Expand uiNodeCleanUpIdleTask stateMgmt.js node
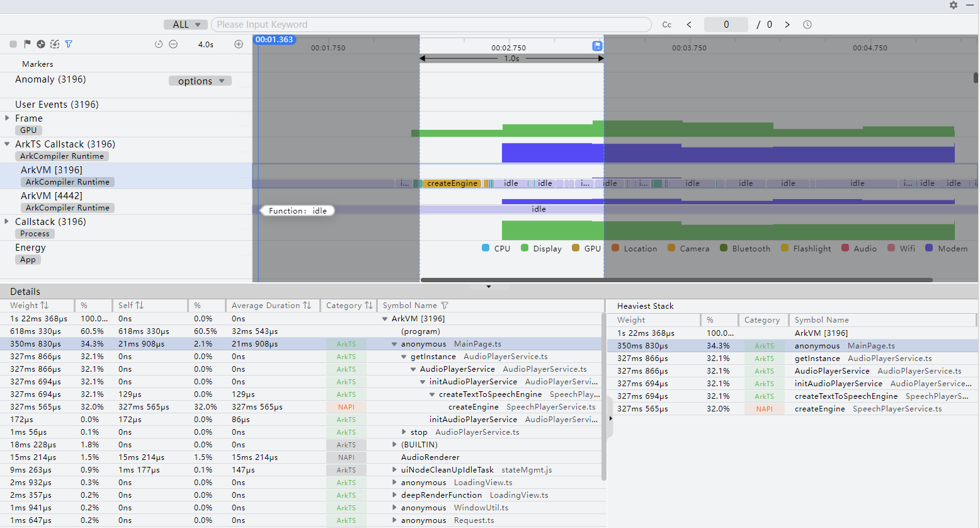This screenshot has height=528, width=980. [x=394, y=470]
